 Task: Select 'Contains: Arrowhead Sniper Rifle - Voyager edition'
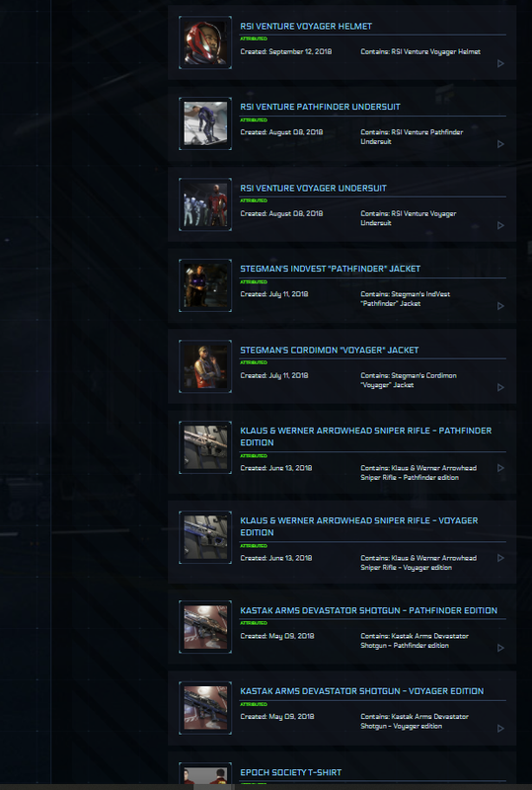[418, 563]
